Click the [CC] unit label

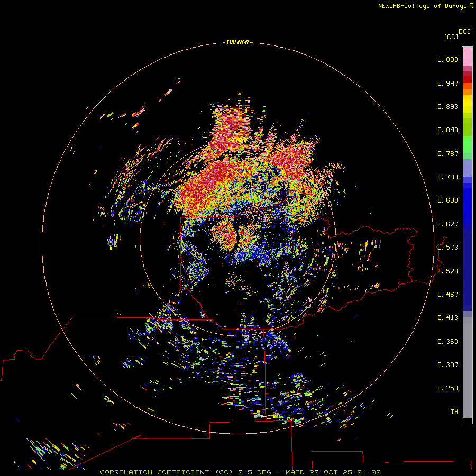pyautogui.click(x=451, y=36)
